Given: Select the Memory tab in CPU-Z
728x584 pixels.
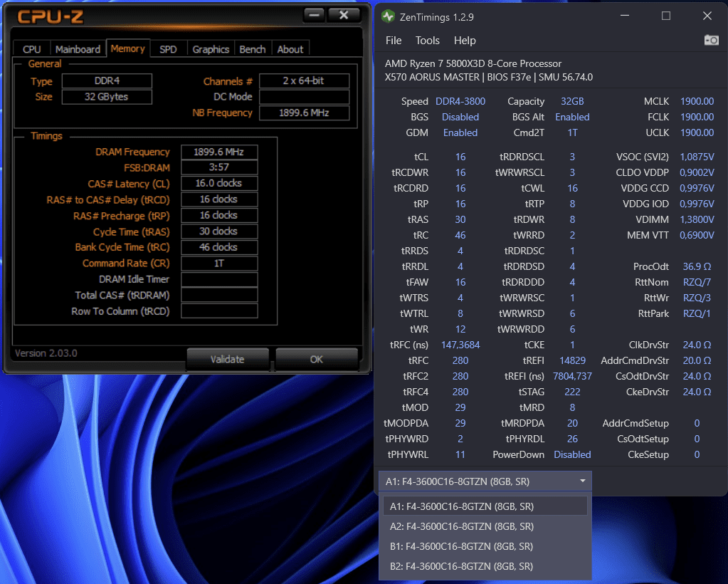Looking at the screenshot, I should (127, 48).
